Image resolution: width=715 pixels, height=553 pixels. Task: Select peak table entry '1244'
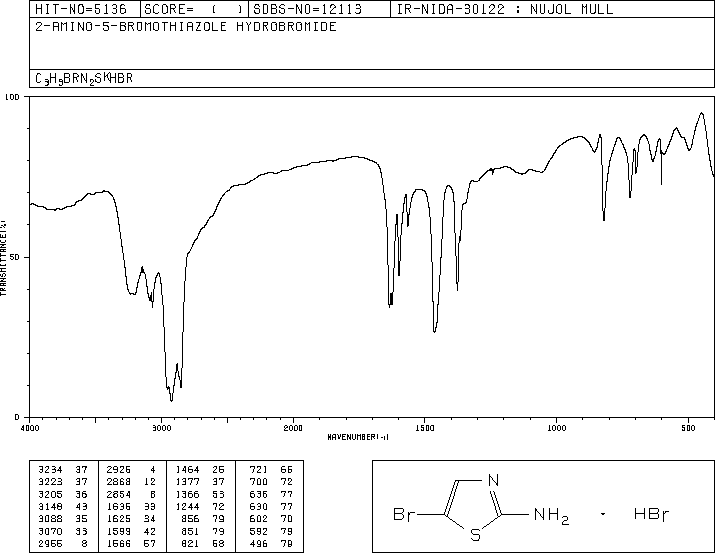point(187,506)
